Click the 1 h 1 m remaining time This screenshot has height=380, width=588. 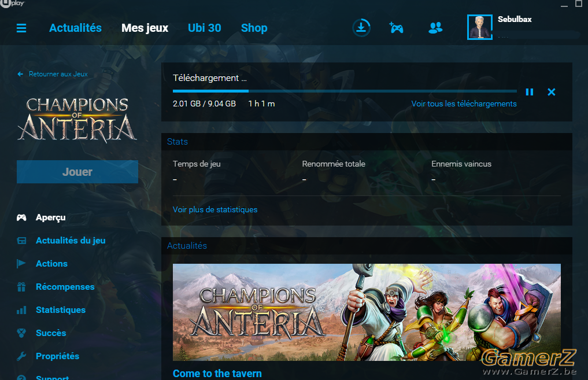tap(262, 104)
